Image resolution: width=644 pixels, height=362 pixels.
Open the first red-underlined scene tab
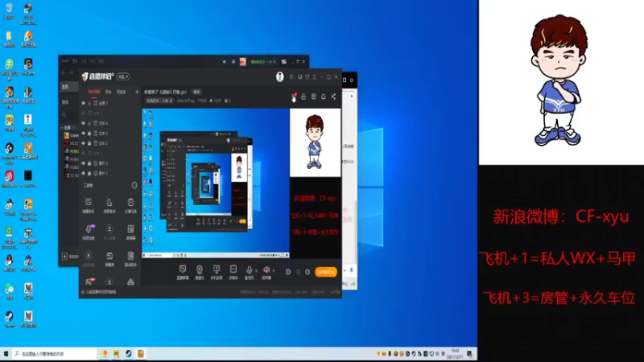pyautogui.click(x=94, y=92)
